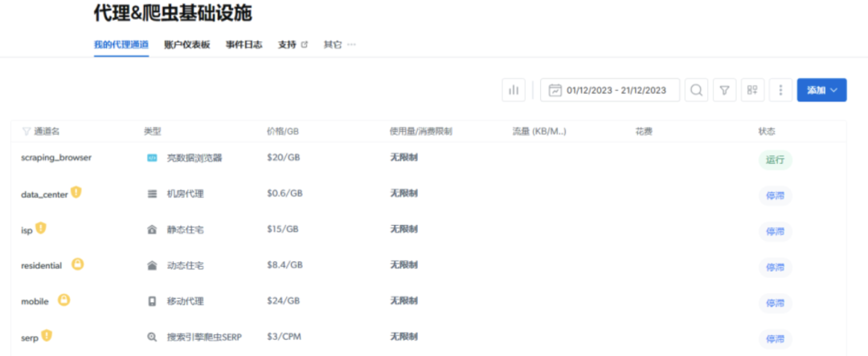The width and height of the screenshot is (868, 356).
Task: Click the filter icon beside 通道名 header
Action: pos(26,131)
